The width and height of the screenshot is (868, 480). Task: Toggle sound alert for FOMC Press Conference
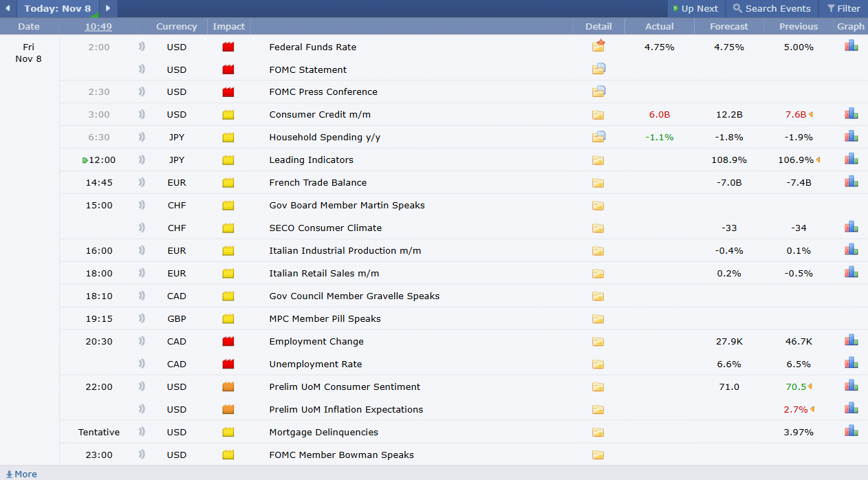[x=142, y=91]
